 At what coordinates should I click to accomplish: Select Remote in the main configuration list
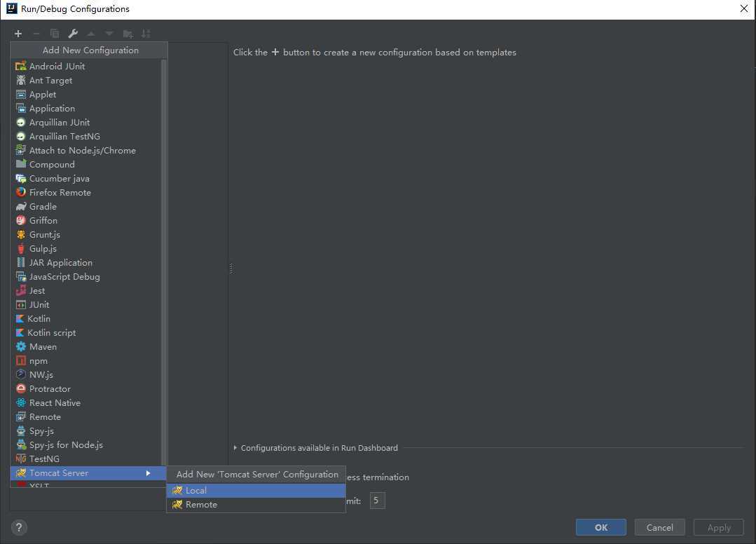click(x=85, y=416)
